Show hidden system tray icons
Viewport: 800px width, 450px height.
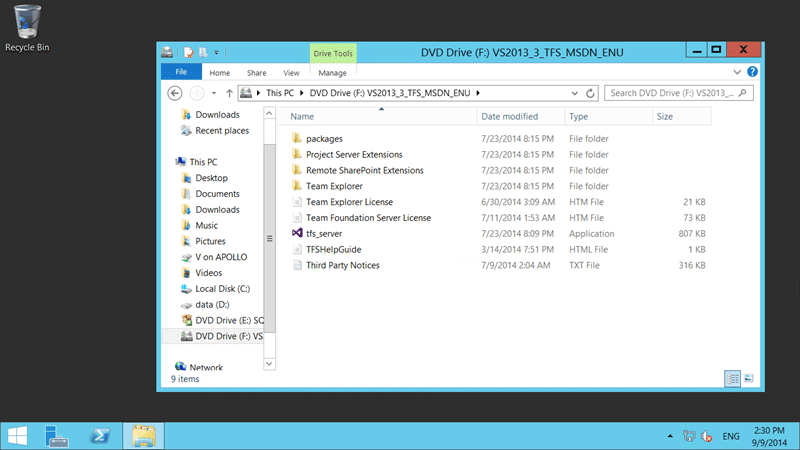pos(670,436)
